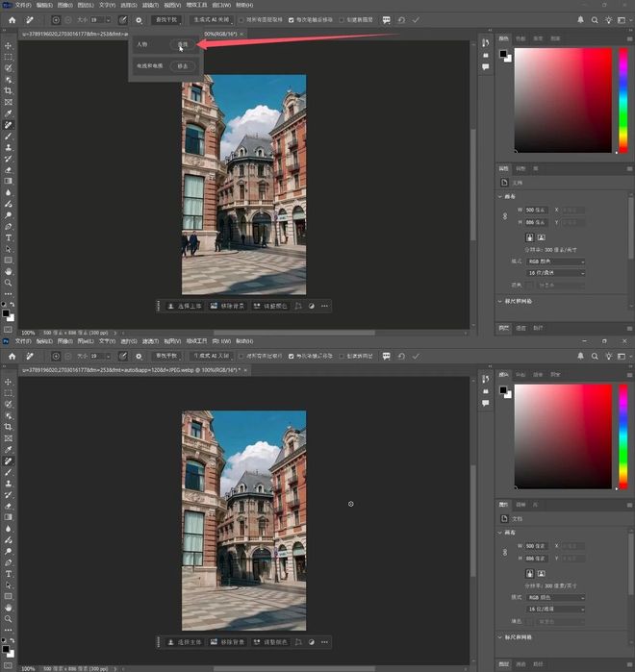Open brush size dropdown arrow in top window
Screen dimensions: 635x672
pos(108,20)
